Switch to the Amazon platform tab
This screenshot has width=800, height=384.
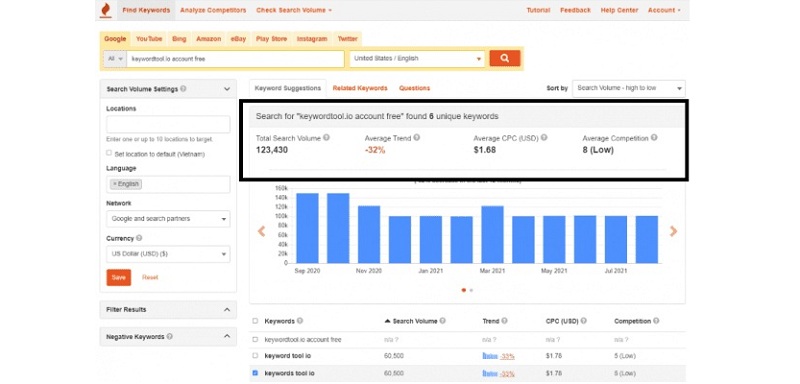point(209,39)
